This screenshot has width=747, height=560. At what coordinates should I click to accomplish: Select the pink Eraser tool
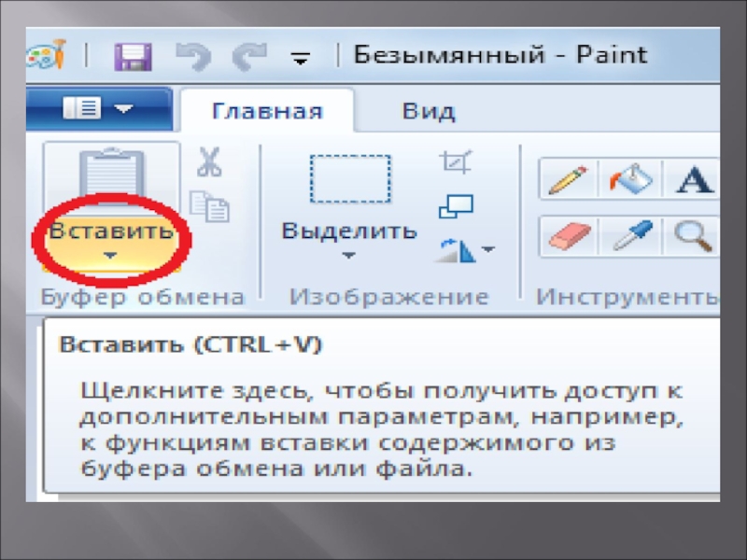(x=569, y=237)
